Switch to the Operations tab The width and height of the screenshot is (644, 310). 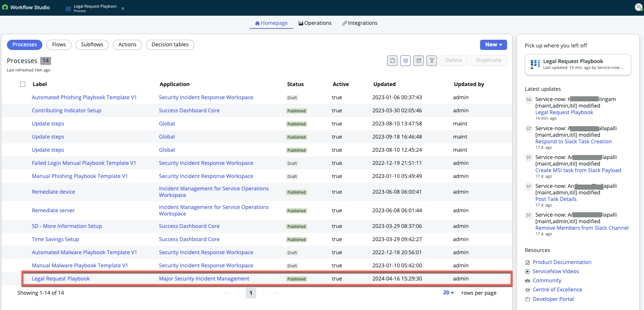(315, 23)
